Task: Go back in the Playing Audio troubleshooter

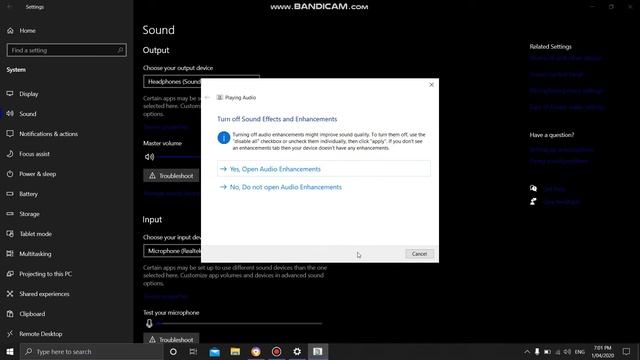Action: pos(207,98)
